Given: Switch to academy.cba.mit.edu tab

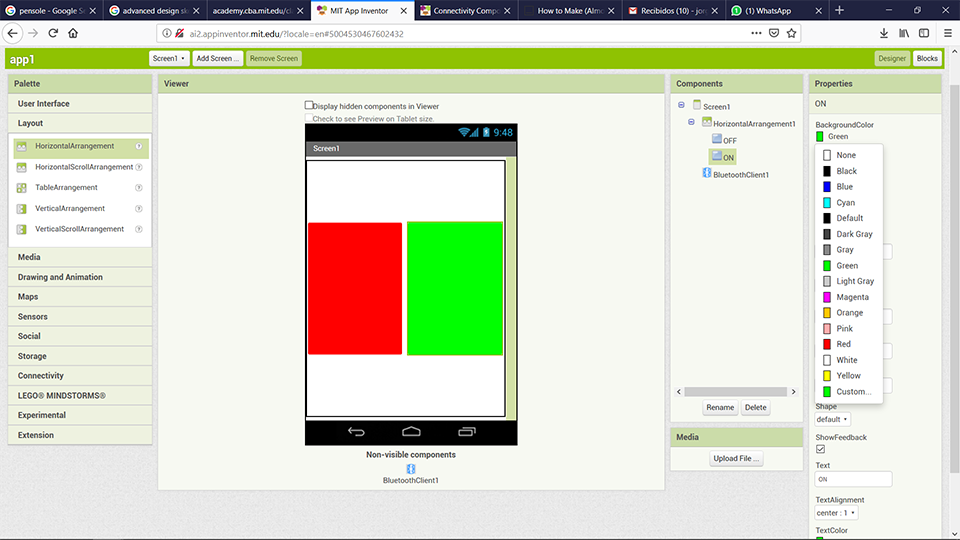Looking at the screenshot, I should coord(258,10).
